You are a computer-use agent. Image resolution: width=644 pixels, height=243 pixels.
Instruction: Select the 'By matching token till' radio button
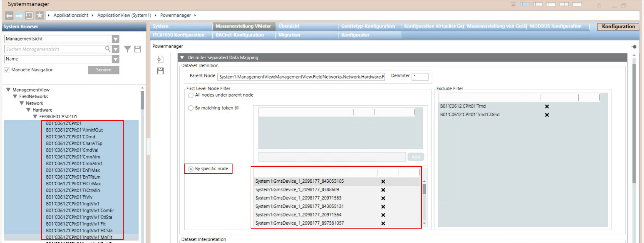click(x=191, y=108)
